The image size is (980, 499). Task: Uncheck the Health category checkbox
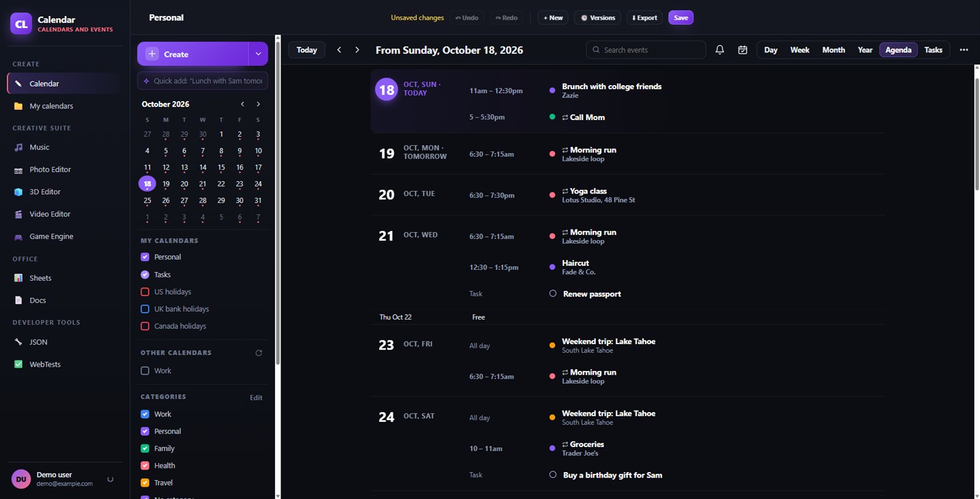pyautogui.click(x=145, y=465)
